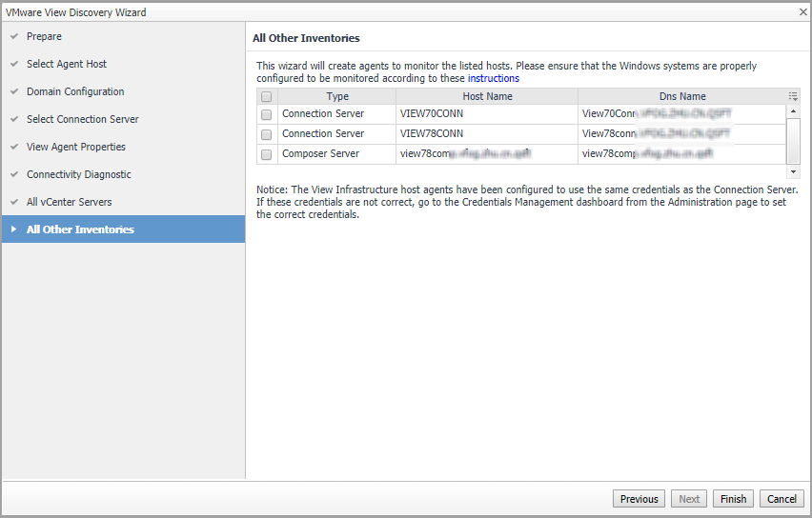Click Connection Server type in VIEW78CONN row
Screen dimensions: 812x518
point(337,134)
